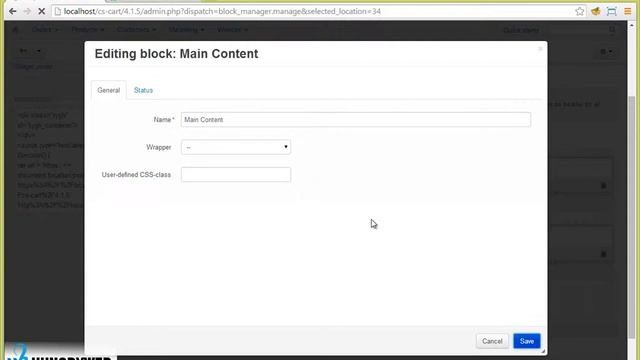Viewport: 640px width, 360px height.
Task: Switch to the General tab
Action: tap(109, 90)
